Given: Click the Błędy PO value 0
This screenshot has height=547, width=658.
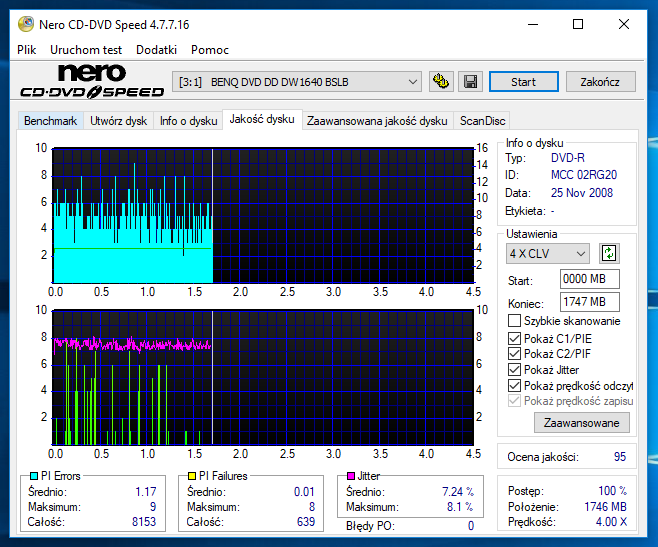Looking at the screenshot, I should 471,526.
